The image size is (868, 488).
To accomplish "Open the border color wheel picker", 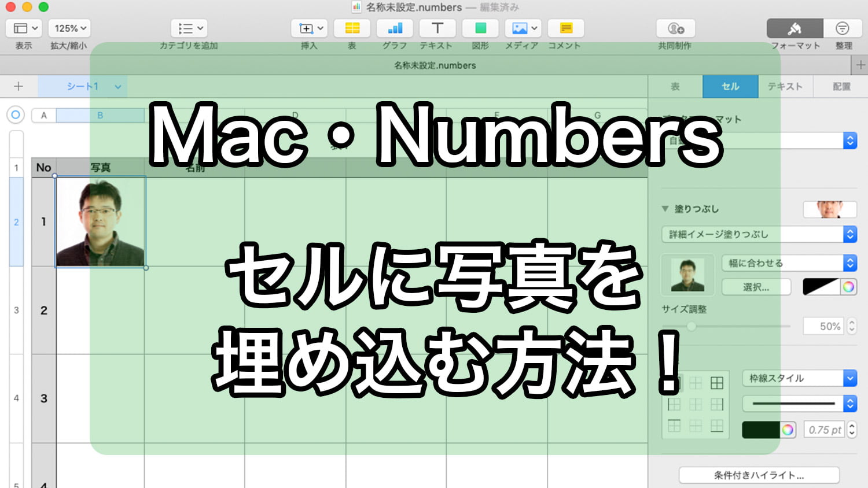I will coord(788,430).
